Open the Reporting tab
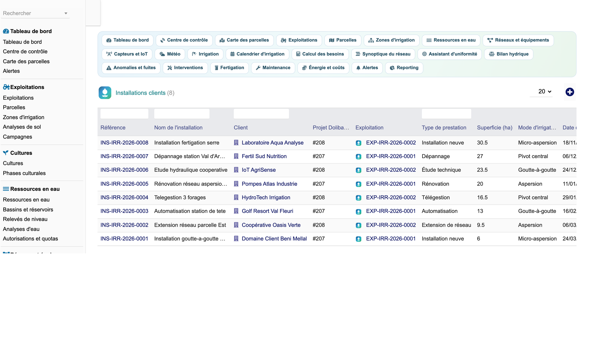 (404, 68)
